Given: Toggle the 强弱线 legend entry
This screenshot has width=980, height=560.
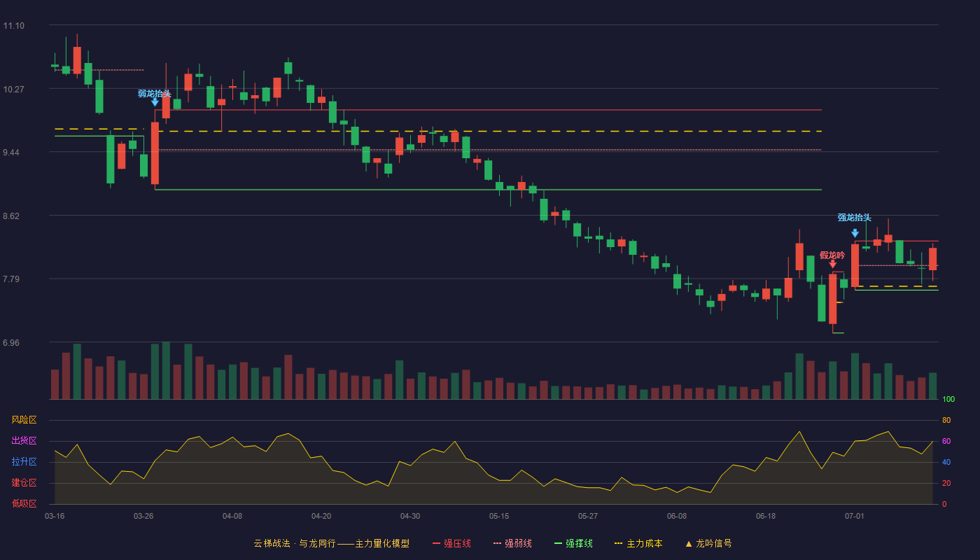Looking at the screenshot, I should click(x=512, y=543).
